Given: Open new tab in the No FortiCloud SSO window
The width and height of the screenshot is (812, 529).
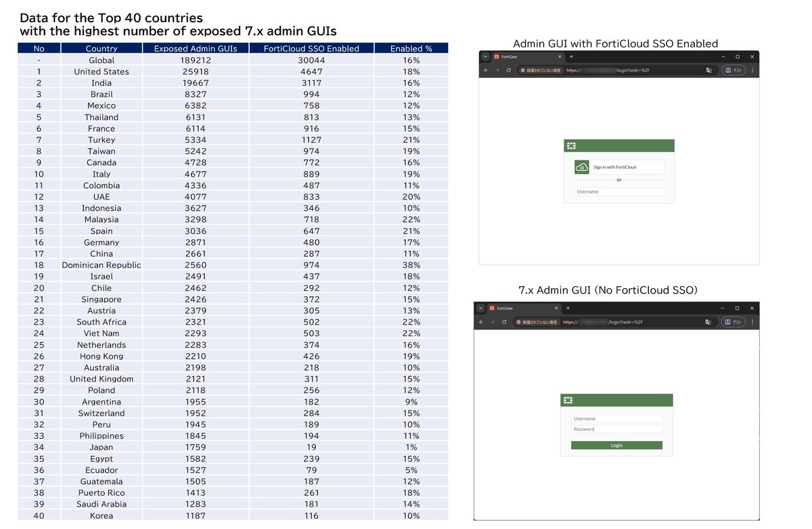Looking at the screenshot, I should click(x=568, y=308).
